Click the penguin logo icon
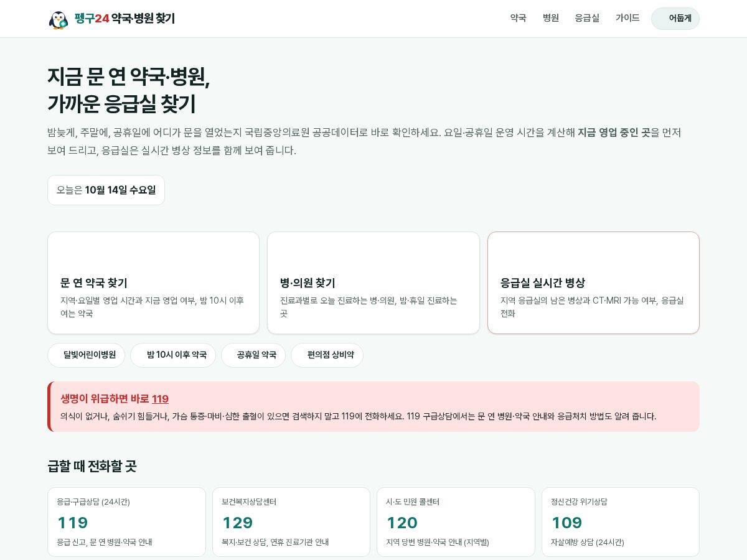The image size is (747, 560). 59,19
